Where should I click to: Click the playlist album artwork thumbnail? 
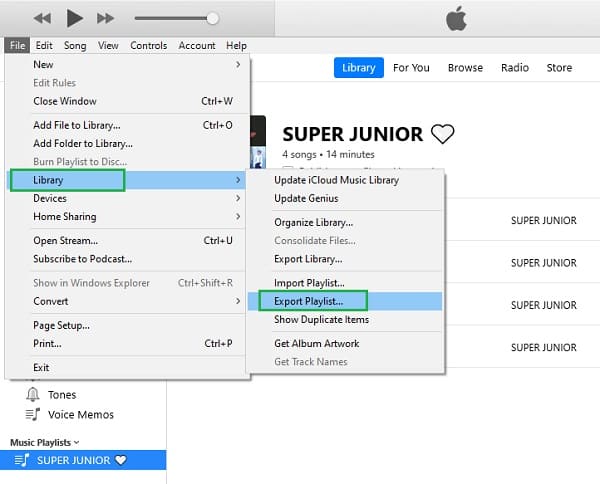258,142
